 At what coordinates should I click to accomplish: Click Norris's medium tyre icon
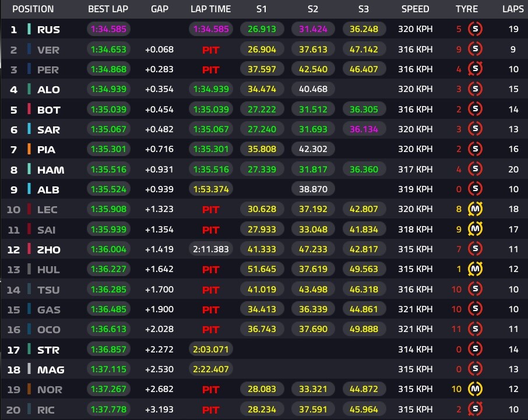click(x=476, y=389)
